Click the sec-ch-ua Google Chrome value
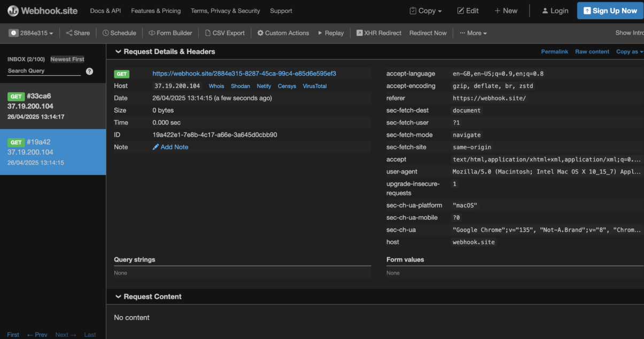Image resolution: width=644 pixels, height=339 pixels. 547,230
